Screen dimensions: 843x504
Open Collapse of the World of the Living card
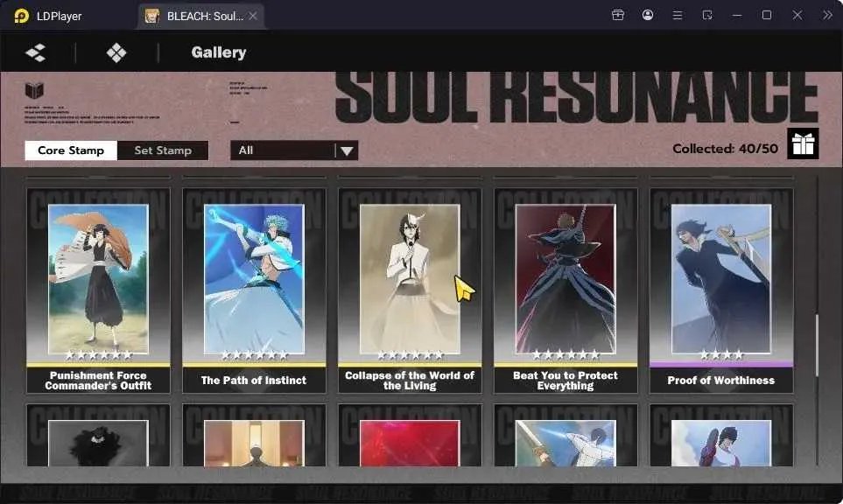(410, 290)
